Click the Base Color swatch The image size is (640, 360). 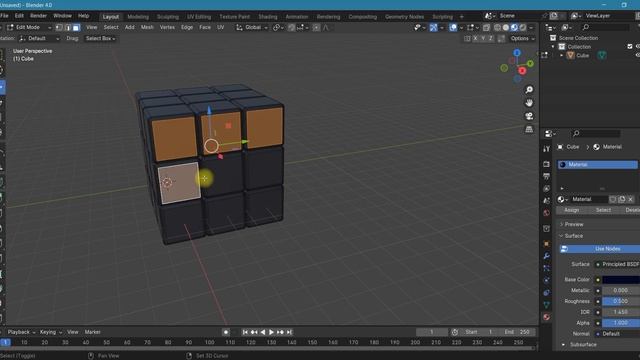pos(621,280)
